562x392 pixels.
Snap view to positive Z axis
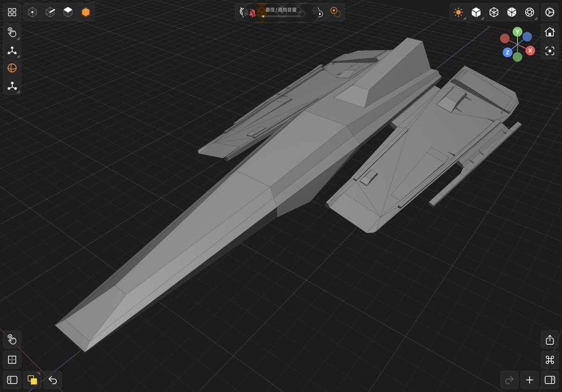(507, 52)
